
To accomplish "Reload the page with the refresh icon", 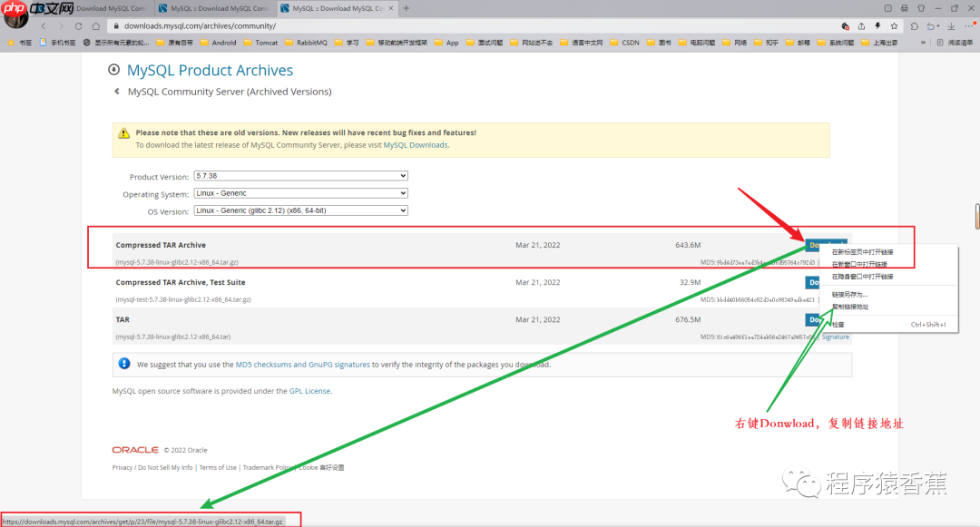I will click(x=78, y=26).
